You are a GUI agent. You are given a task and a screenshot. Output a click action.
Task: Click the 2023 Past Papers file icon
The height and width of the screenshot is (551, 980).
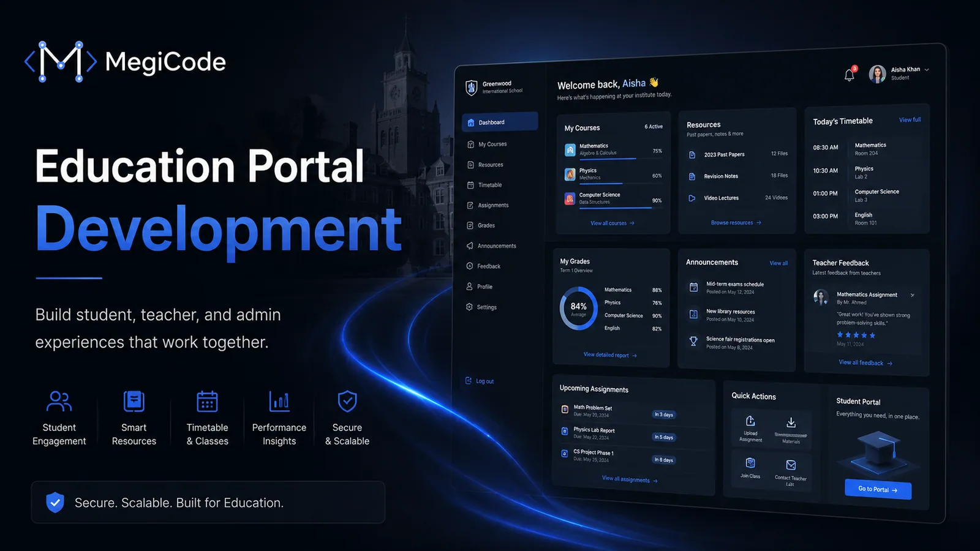(x=692, y=155)
